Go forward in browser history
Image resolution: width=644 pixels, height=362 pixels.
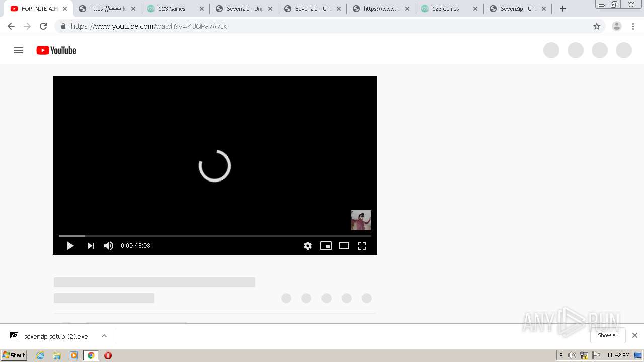(27, 26)
